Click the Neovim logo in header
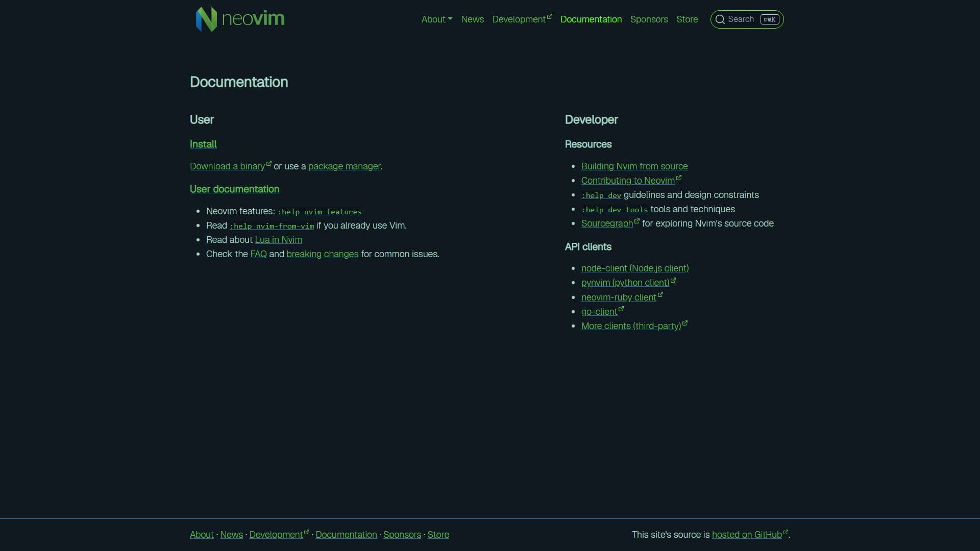The image size is (980, 551). (x=240, y=19)
